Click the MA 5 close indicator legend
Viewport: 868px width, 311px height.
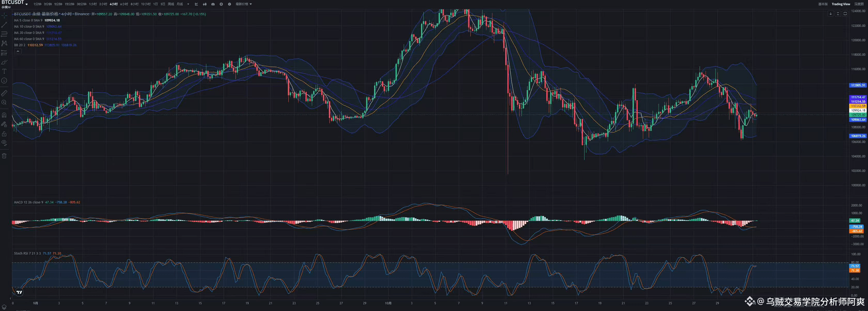(37, 20)
